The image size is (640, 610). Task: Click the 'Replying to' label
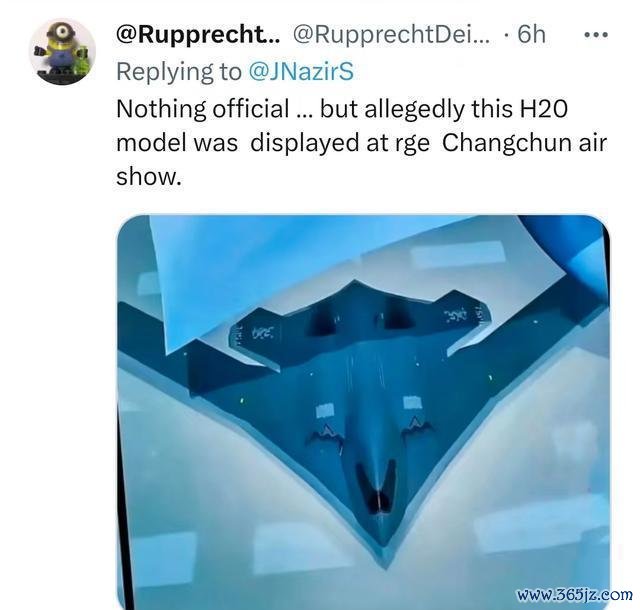tap(179, 72)
